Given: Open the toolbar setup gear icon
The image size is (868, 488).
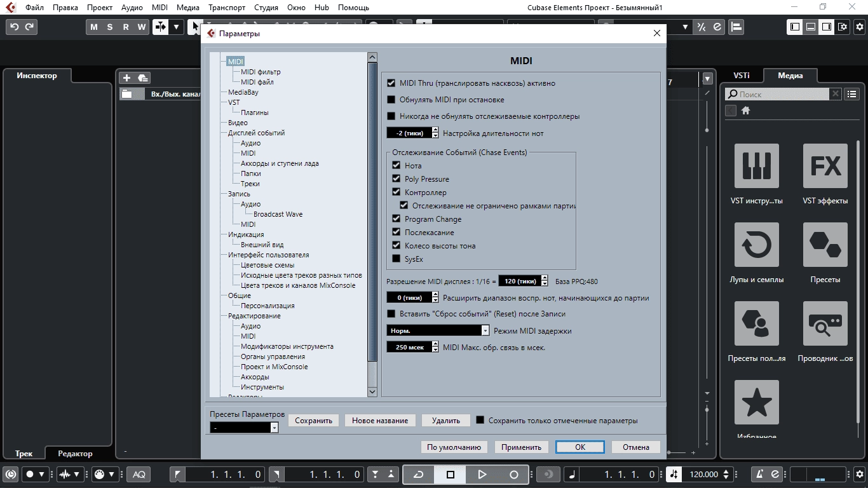Looking at the screenshot, I should click(x=859, y=27).
